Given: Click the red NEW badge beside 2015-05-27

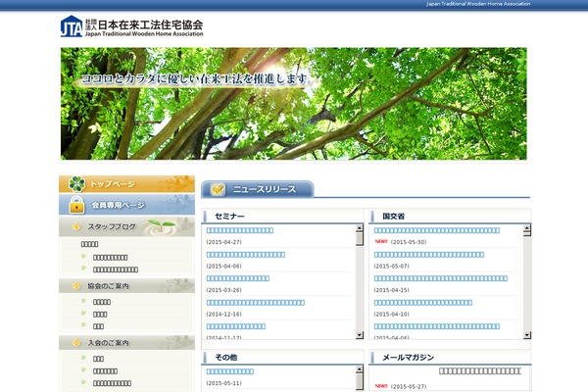Looking at the screenshot, I should 381,386.
